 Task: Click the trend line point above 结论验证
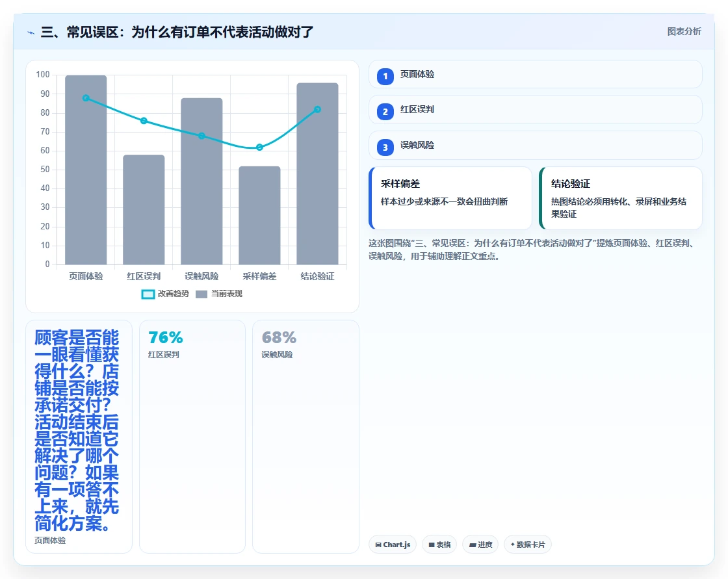tap(318, 110)
